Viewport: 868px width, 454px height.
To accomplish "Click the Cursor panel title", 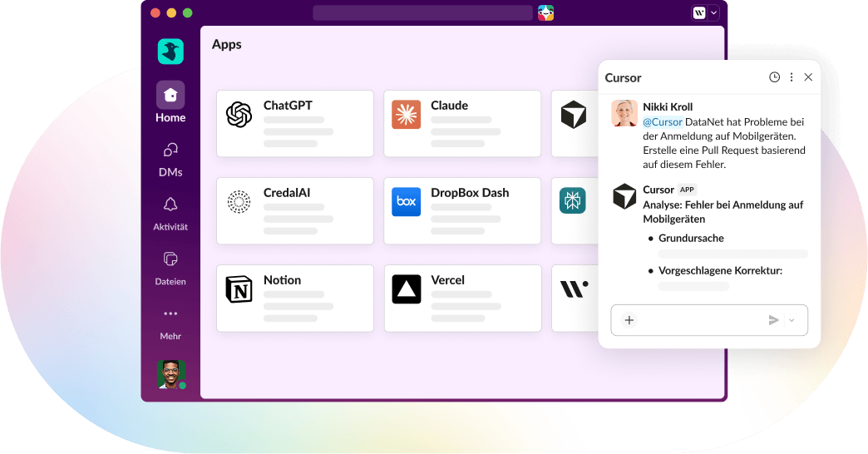I will (623, 78).
